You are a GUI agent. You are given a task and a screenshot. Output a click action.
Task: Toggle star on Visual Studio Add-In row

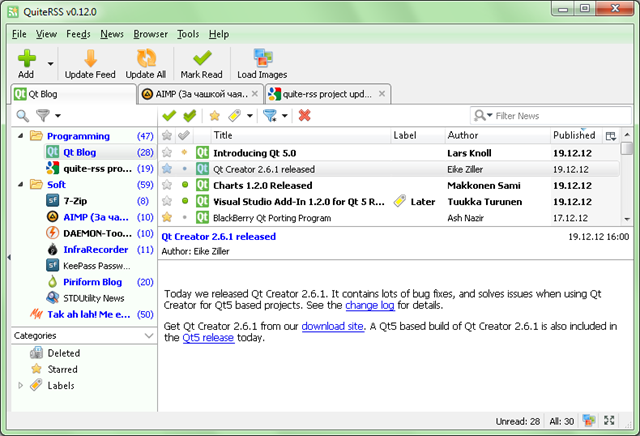pyautogui.click(x=167, y=201)
